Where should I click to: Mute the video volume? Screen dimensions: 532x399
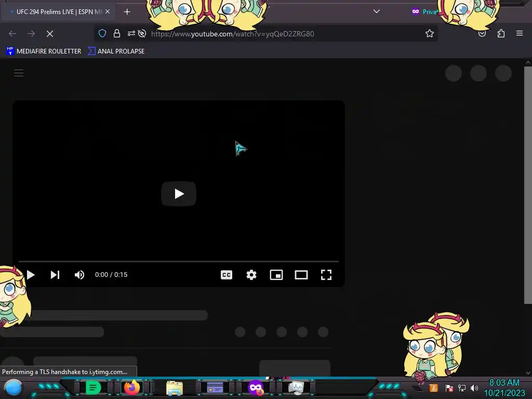click(x=79, y=275)
